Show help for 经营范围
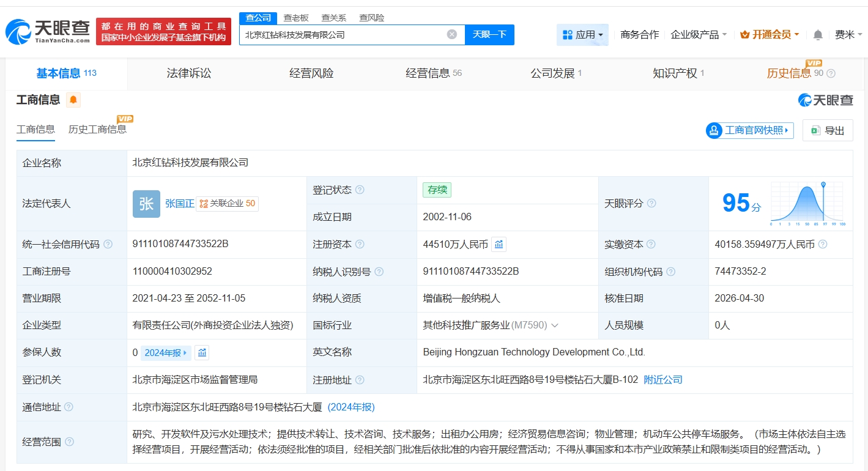Viewport: 868px width, 471px height. tap(69, 442)
